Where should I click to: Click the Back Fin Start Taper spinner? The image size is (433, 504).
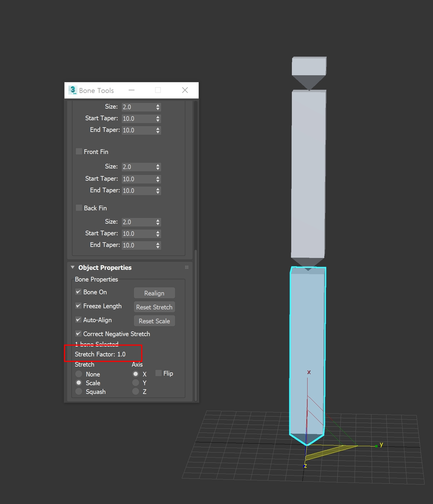(158, 234)
